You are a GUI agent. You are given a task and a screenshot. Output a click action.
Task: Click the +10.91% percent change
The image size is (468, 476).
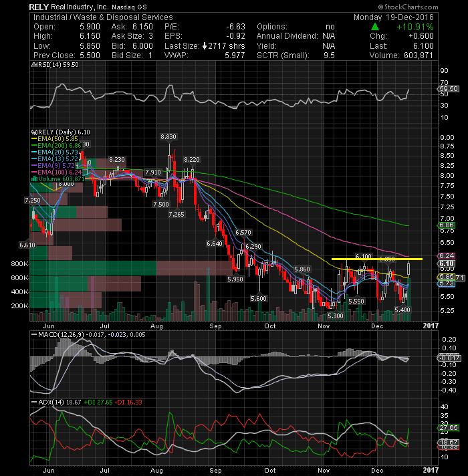(x=415, y=27)
